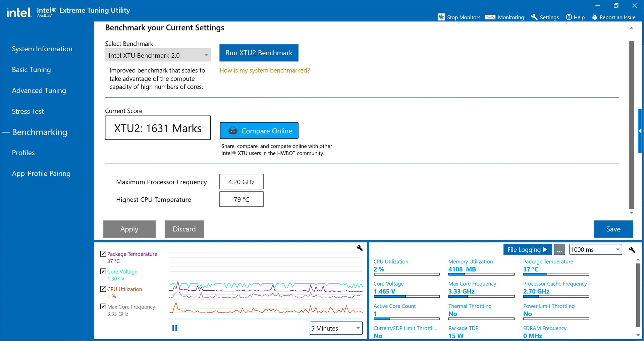This screenshot has width=644, height=341.
Task: Click the main panel vertical scrollbar thumb
Action: (x=631, y=125)
